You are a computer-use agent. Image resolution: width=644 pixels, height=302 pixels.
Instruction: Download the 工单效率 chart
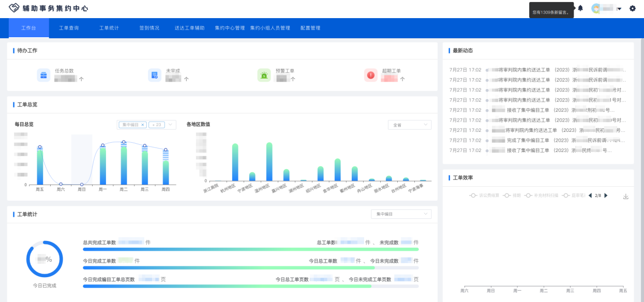click(x=626, y=196)
